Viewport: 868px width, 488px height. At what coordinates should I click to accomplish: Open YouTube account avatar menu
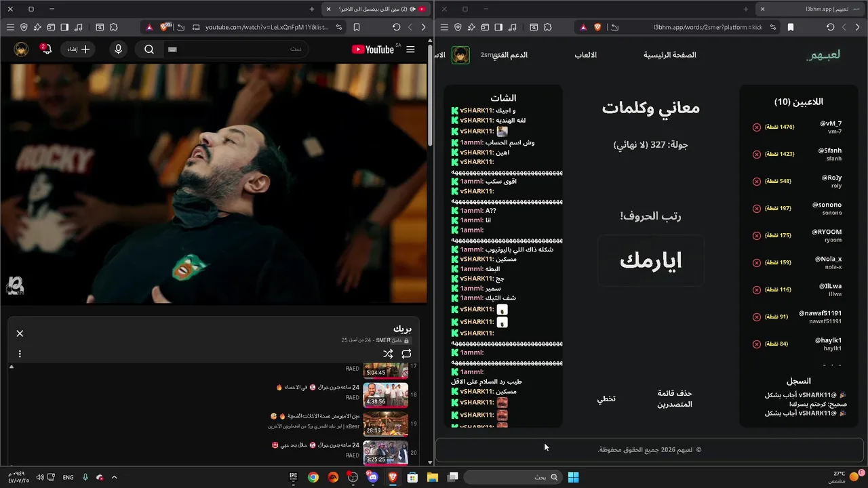pos(21,49)
